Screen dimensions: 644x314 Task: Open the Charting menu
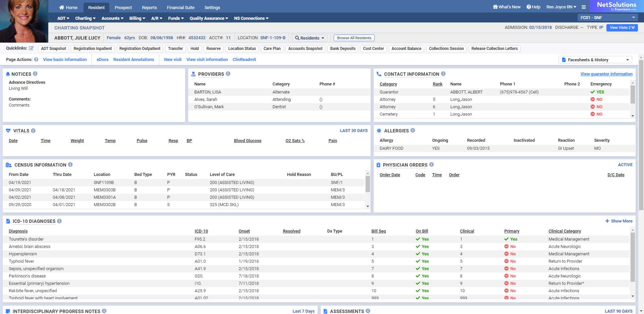tap(85, 18)
